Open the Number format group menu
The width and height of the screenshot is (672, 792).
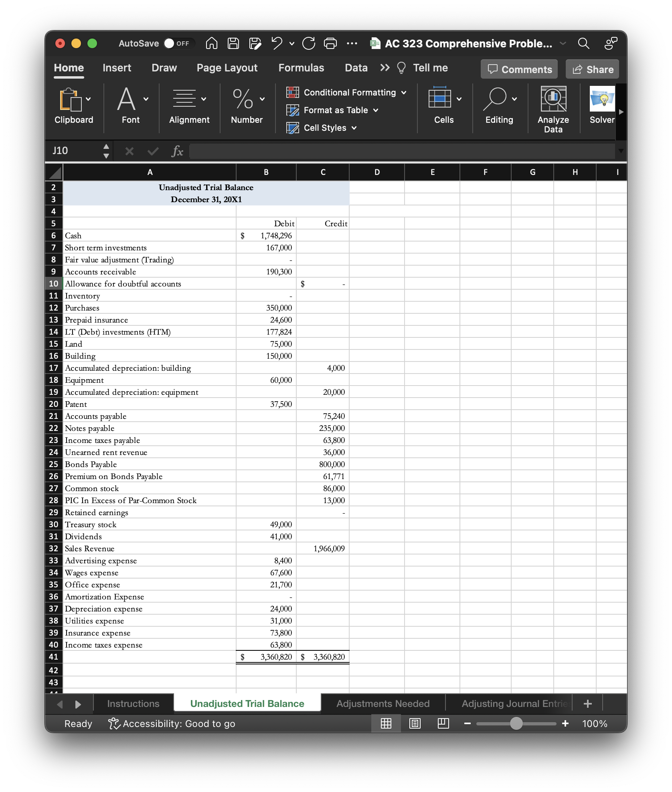247,106
